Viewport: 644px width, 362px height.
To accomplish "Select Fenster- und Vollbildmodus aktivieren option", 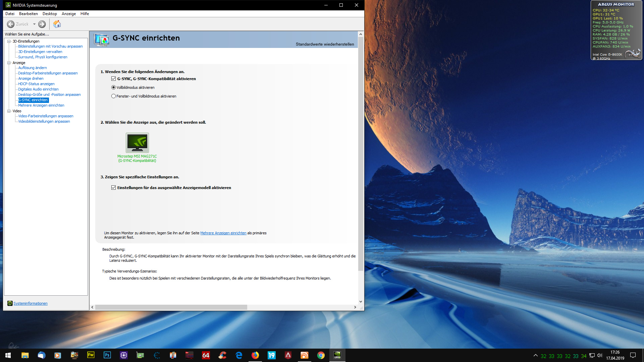I will tap(114, 96).
